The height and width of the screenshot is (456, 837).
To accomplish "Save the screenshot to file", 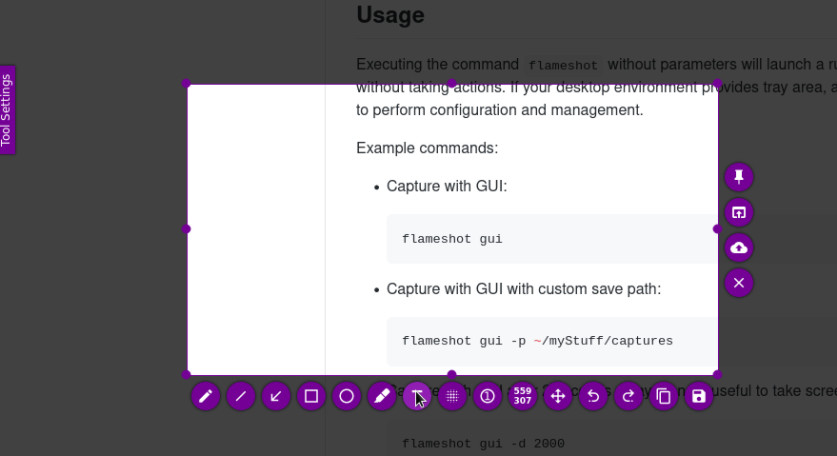I will [699, 396].
